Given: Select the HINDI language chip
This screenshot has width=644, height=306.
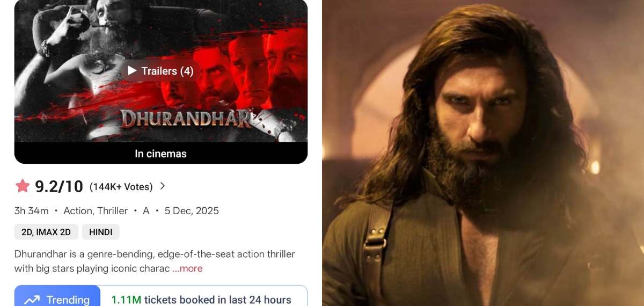Looking at the screenshot, I should tap(101, 232).
